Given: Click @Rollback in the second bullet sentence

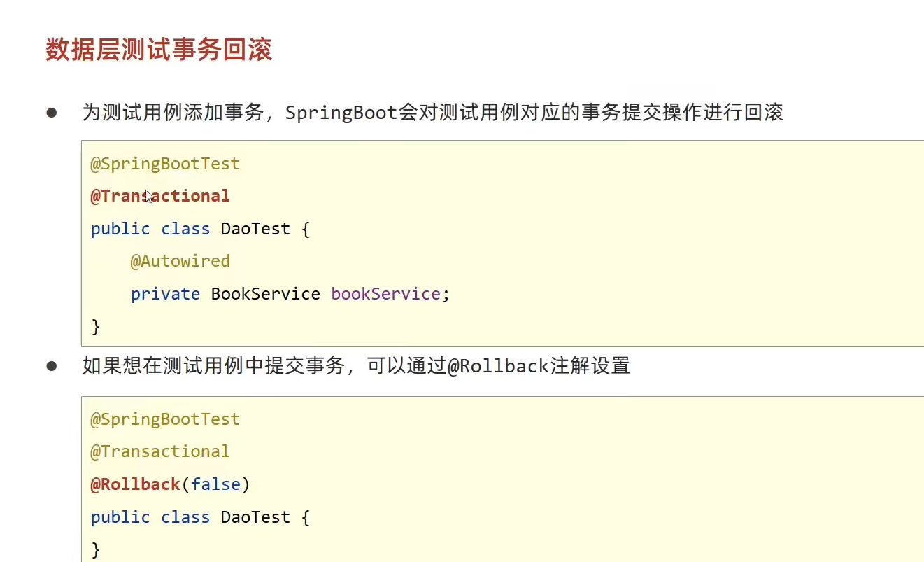Looking at the screenshot, I should [497, 366].
